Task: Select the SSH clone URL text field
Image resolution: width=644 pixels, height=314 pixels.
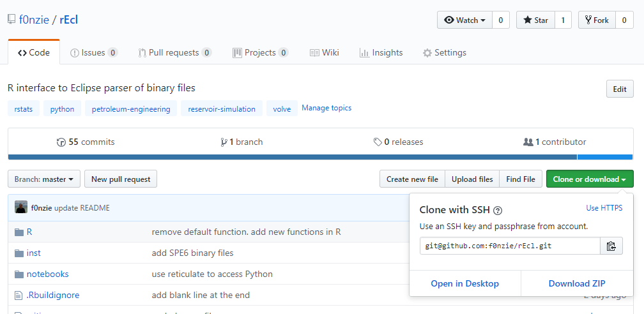Action: tap(509, 246)
